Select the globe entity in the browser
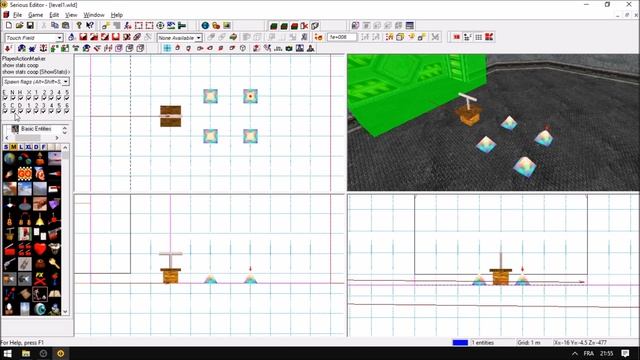The width and height of the screenshot is (640, 360). point(9,158)
